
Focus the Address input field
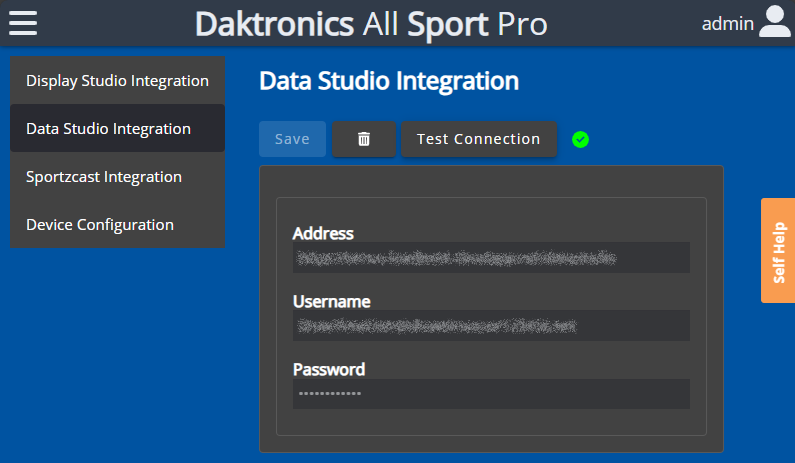491,258
